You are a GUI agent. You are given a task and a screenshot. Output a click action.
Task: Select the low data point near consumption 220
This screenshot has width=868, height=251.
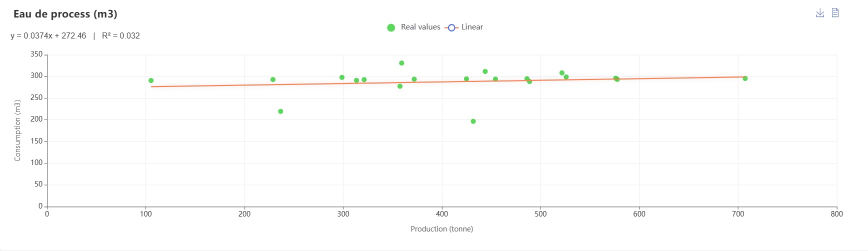tap(280, 111)
